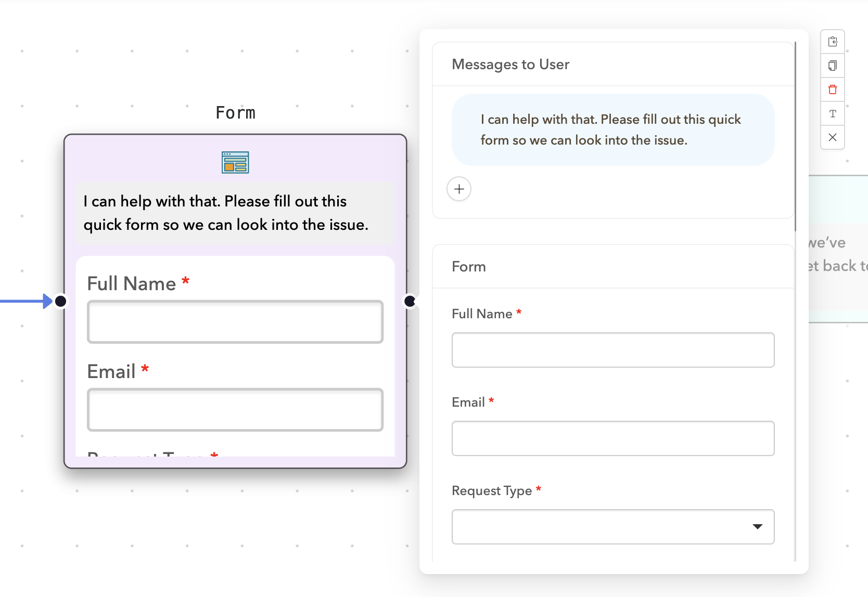Click the Full Name field on the canvas node

(235, 321)
